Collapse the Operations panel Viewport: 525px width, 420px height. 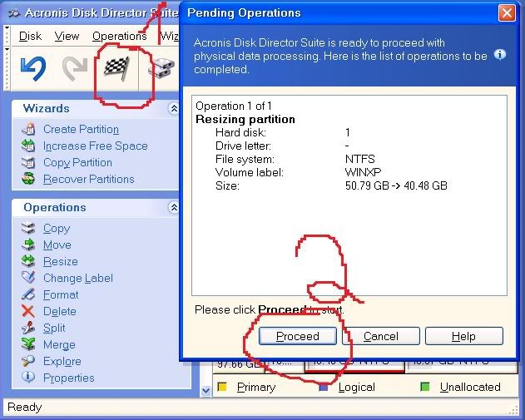click(174, 207)
